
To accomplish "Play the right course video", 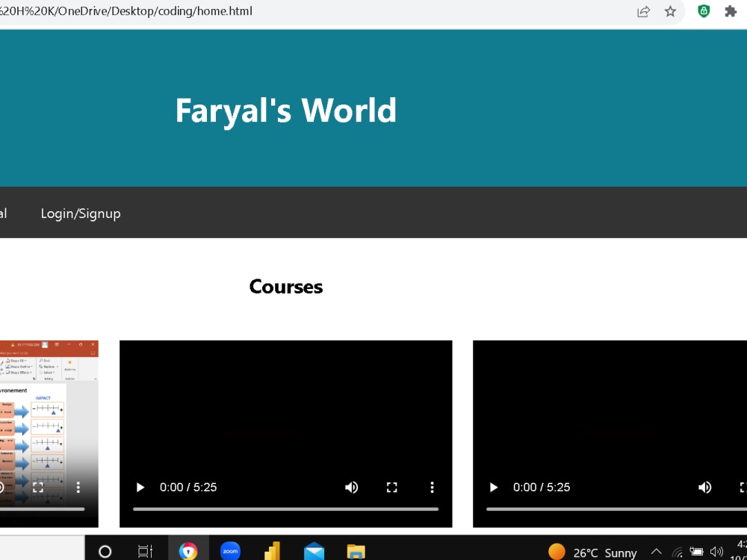I will (494, 487).
